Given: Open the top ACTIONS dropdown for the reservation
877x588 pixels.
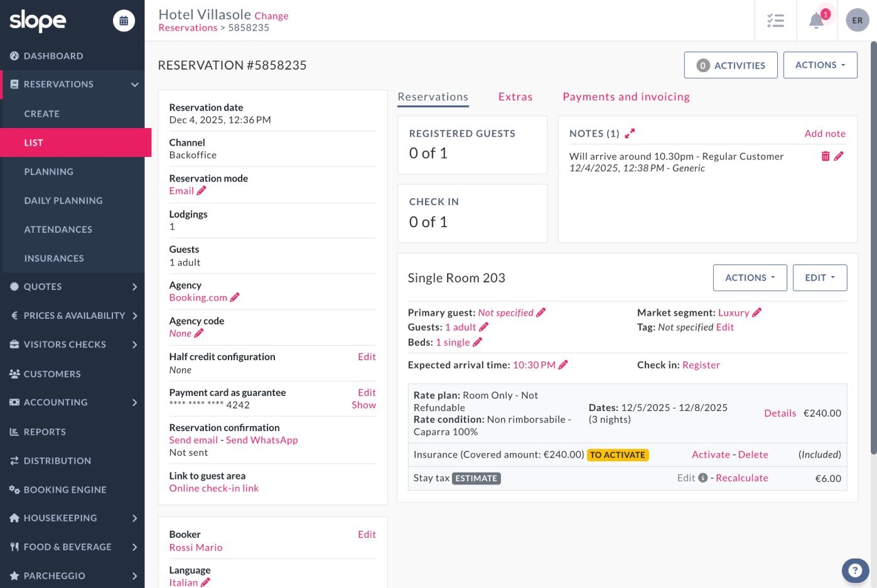Looking at the screenshot, I should (820, 65).
